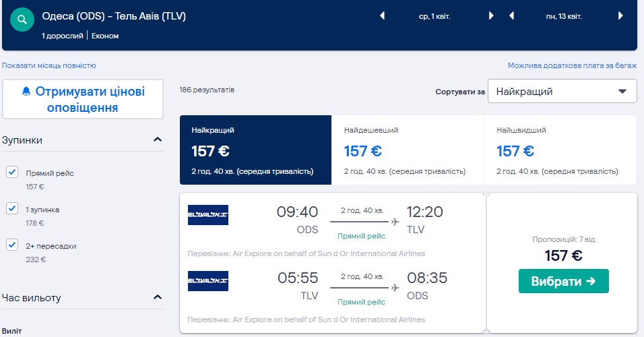The width and height of the screenshot is (644, 337).
Task: Open Можлива додаткова плата за багаж link
Action: [572, 65]
